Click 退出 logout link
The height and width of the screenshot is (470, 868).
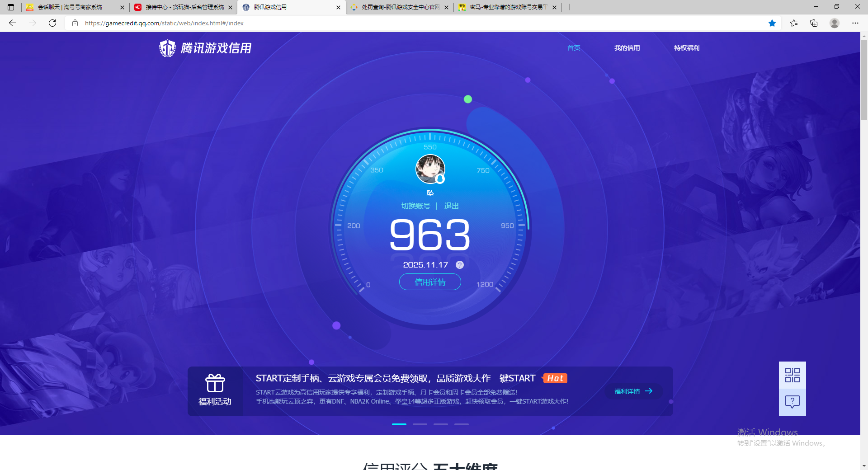[x=451, y=206]
